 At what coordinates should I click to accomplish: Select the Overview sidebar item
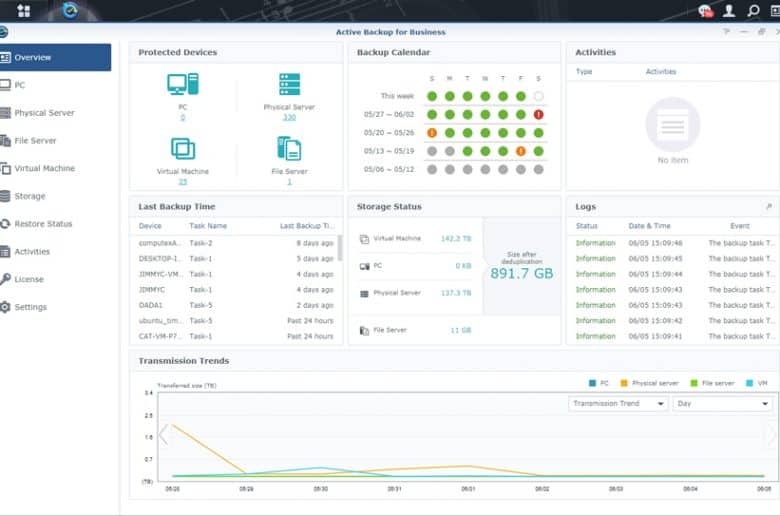(x=55, y=57)
